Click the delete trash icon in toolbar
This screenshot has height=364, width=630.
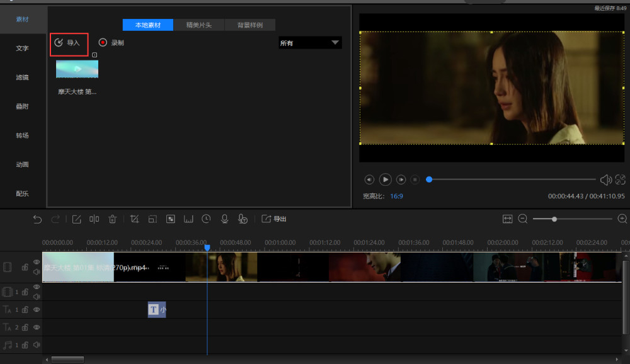(112, 219)
